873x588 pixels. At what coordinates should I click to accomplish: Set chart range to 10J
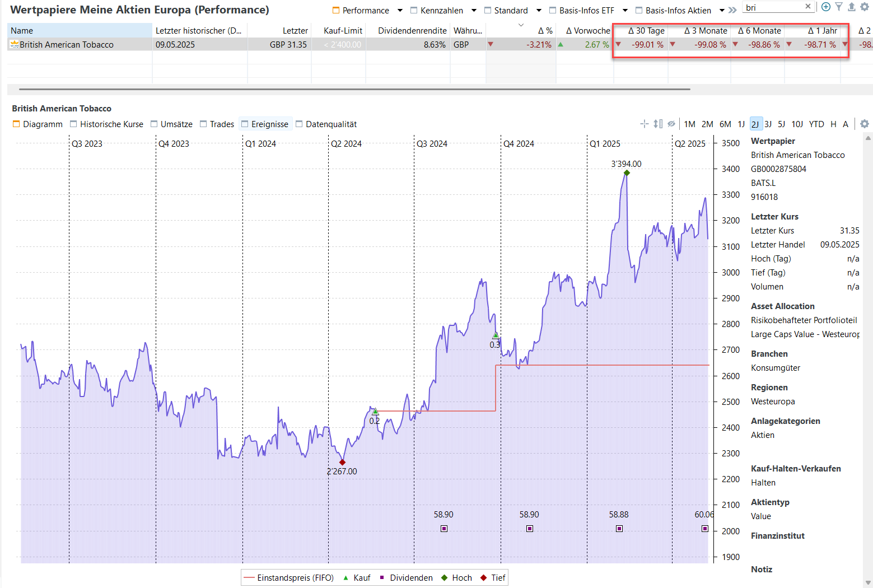pos(797,124)
